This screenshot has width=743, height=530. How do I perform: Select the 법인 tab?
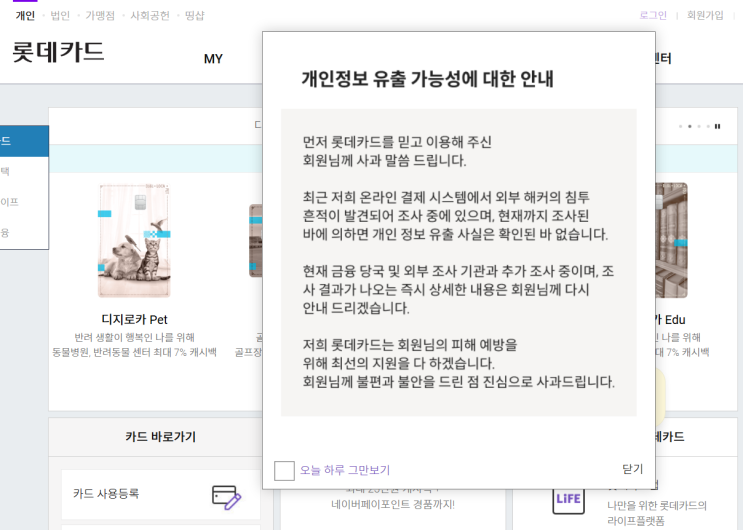coord(60,16)
